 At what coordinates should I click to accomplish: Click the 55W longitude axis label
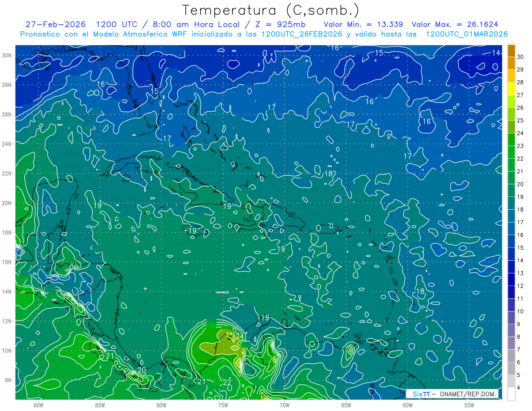[469, 405]
